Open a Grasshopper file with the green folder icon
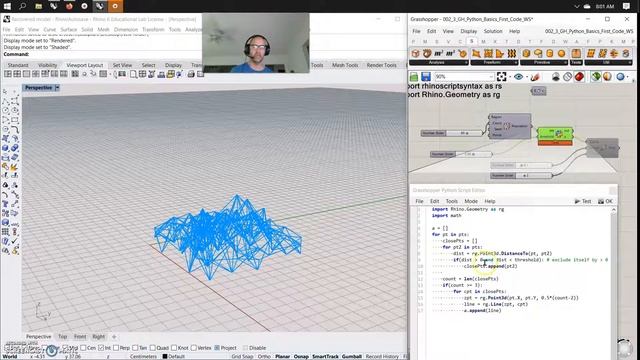This screenshot has width=640, height=360. 414,77
